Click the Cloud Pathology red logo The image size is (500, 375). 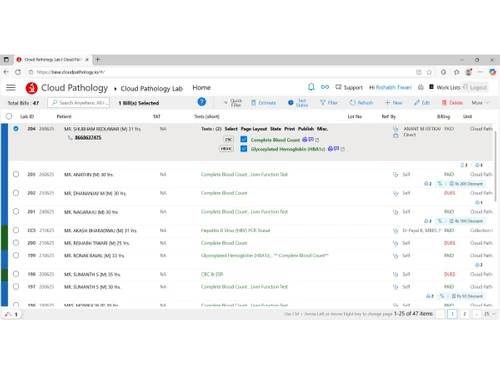click(x=32, y=88)
